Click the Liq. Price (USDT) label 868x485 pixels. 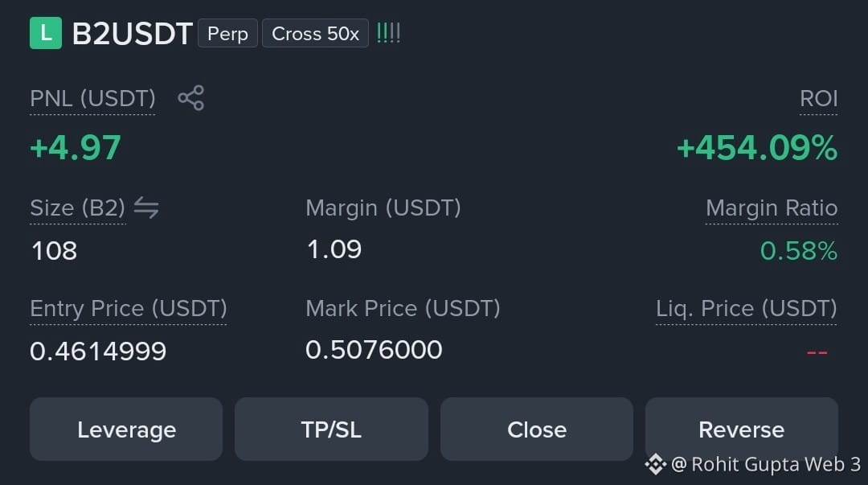746,309
